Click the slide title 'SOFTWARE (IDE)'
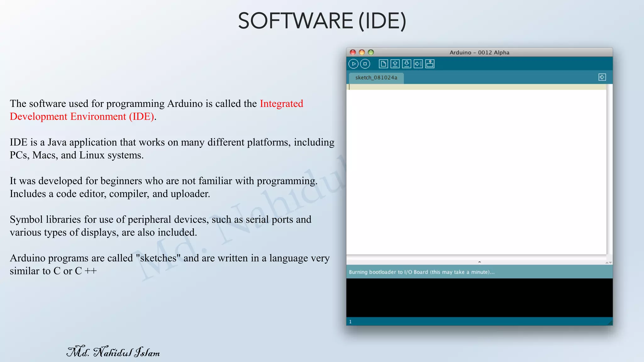Viewport: 644px width, 362px height. pyautogui.click(x=322, y=21)
